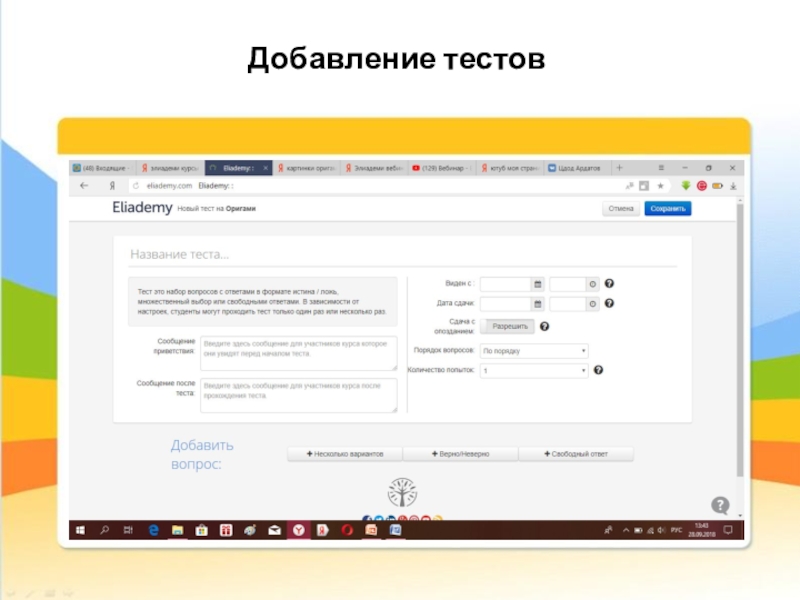Open the chat help bubble icon
800x600 pixels.
720,505
